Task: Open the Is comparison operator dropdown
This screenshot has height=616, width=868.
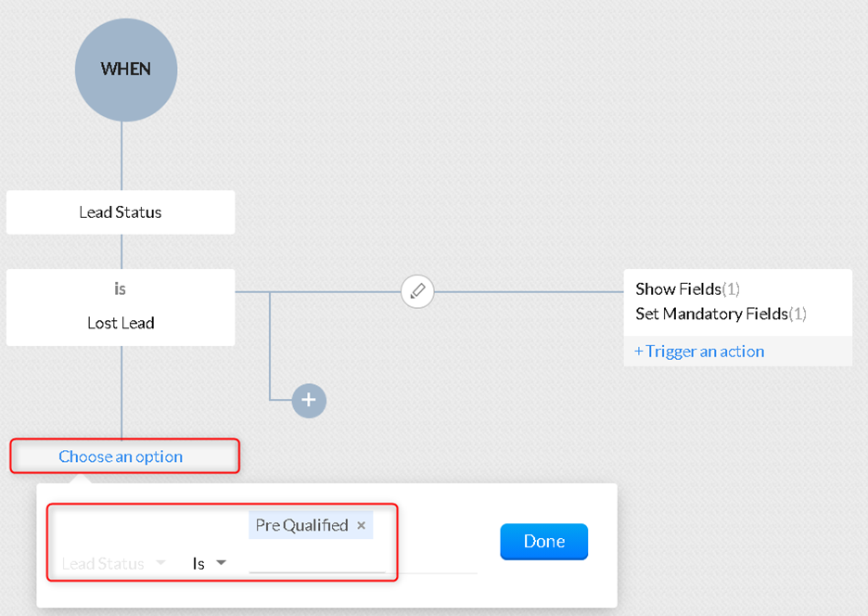Action: tap(208, 563)
